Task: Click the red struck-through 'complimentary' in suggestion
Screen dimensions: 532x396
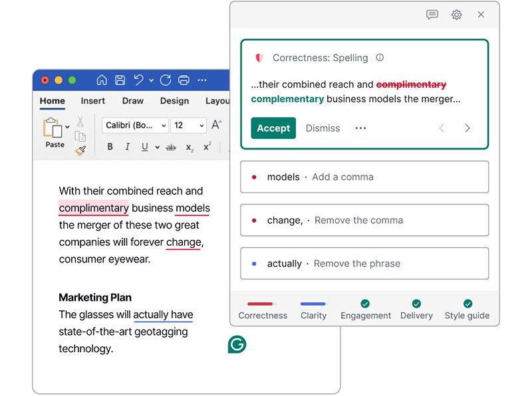Action: (x=411, y=84)
